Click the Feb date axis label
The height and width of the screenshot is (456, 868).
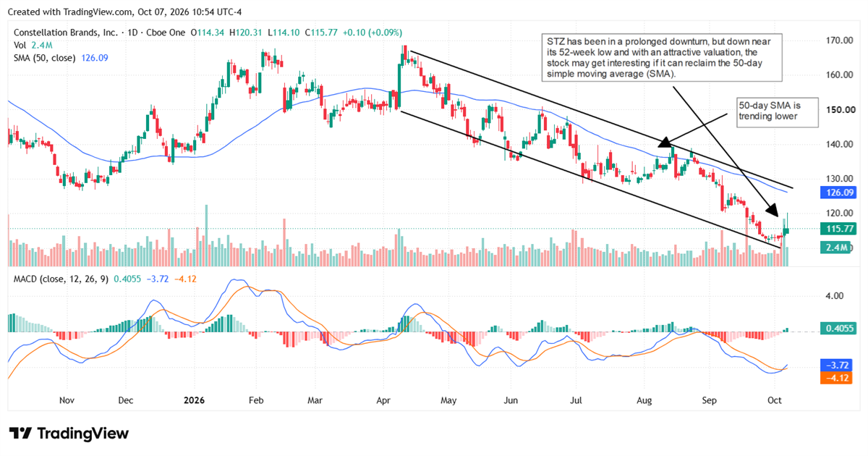tap(255, 400)
